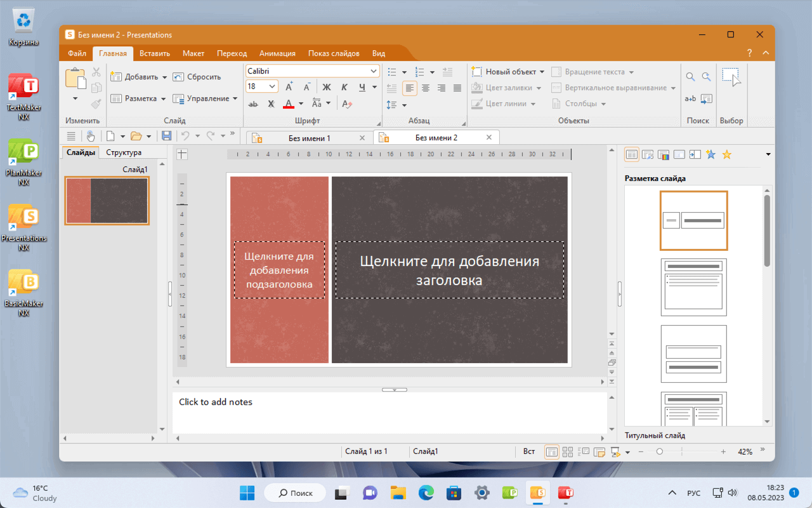Click the strikethrough text icon

pos(253,104)
